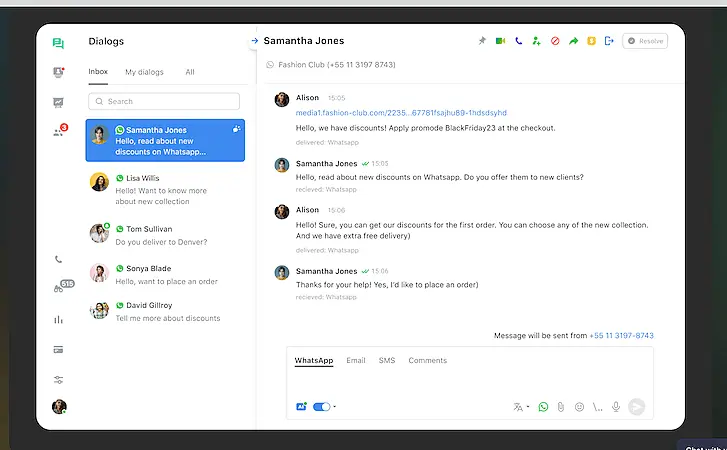Focus the dialogs Search field
The width and height of the screenshot is (727, 450).
point(164,101)
